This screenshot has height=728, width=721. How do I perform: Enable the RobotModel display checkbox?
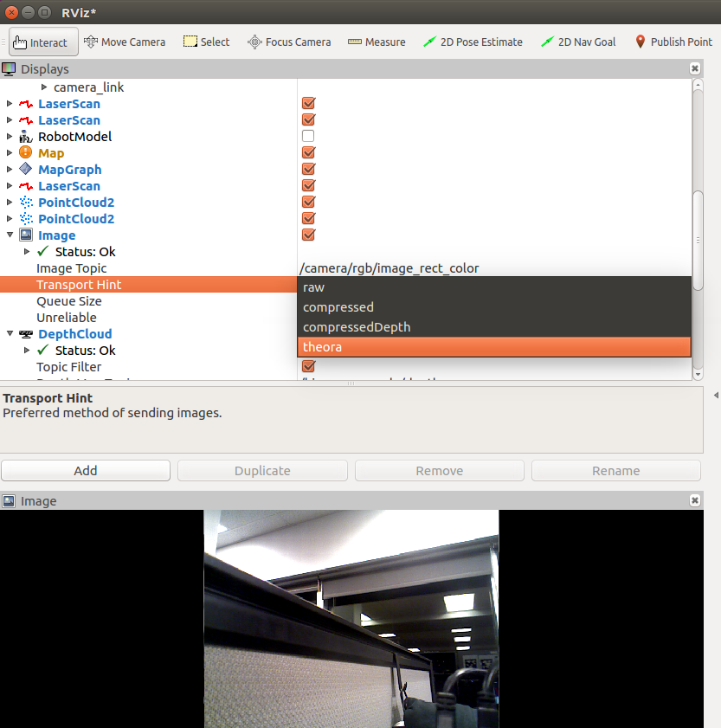coord(308,137)
